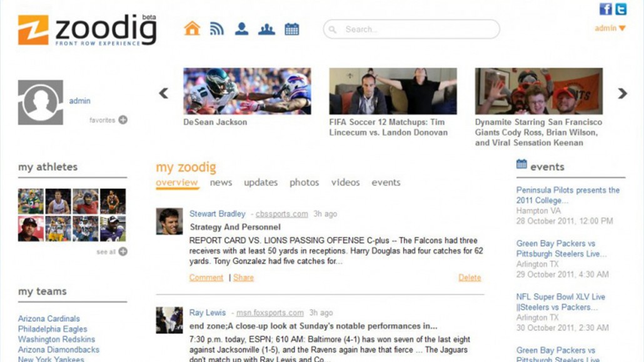This screenshot has width=644, height=362.
Task: Click the Strategy And Personnel headline
Action: click(235, 227)
